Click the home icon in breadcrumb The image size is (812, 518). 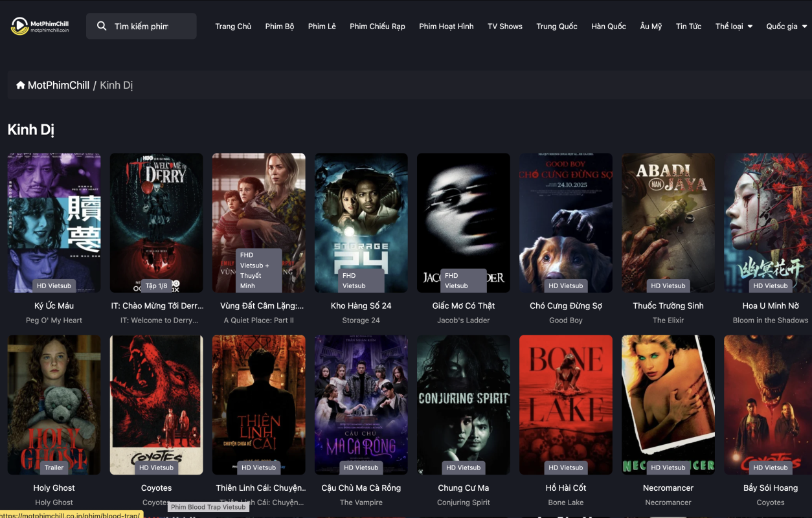tap(21, 85)
